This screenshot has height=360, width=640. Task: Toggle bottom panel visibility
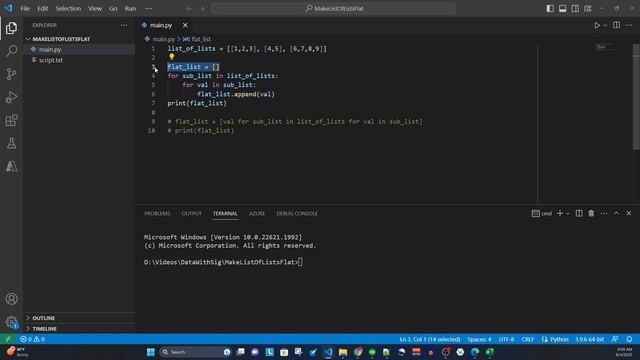tap(562, 9)
